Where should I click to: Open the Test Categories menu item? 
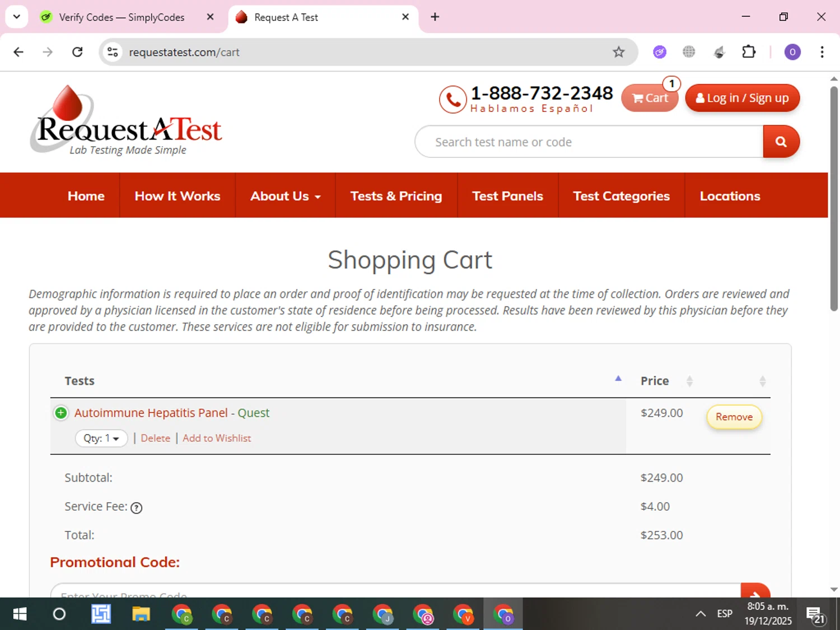tap(621, 196)
